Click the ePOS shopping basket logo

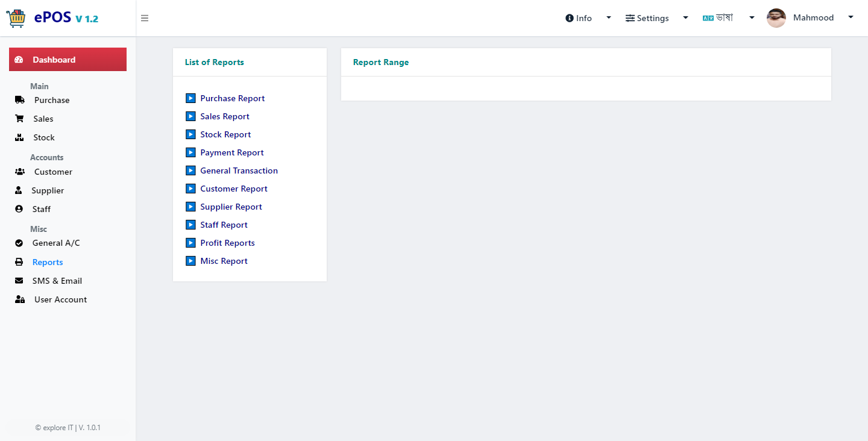point(16,18)
